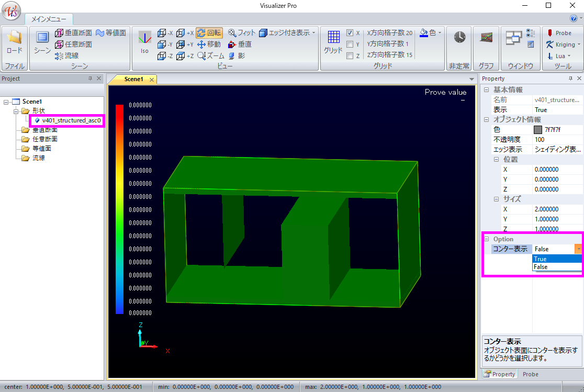Enable the Z grid checkbox

tap(350, 56)
